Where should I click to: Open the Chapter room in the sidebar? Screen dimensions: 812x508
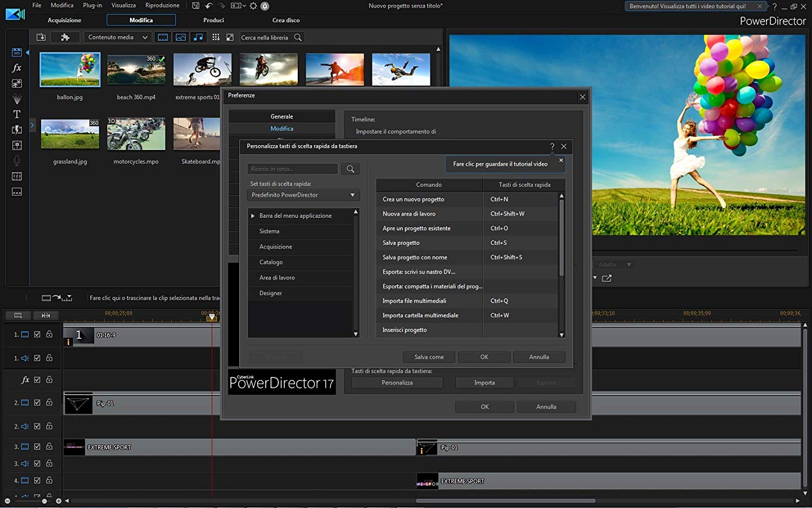point(17,176)
